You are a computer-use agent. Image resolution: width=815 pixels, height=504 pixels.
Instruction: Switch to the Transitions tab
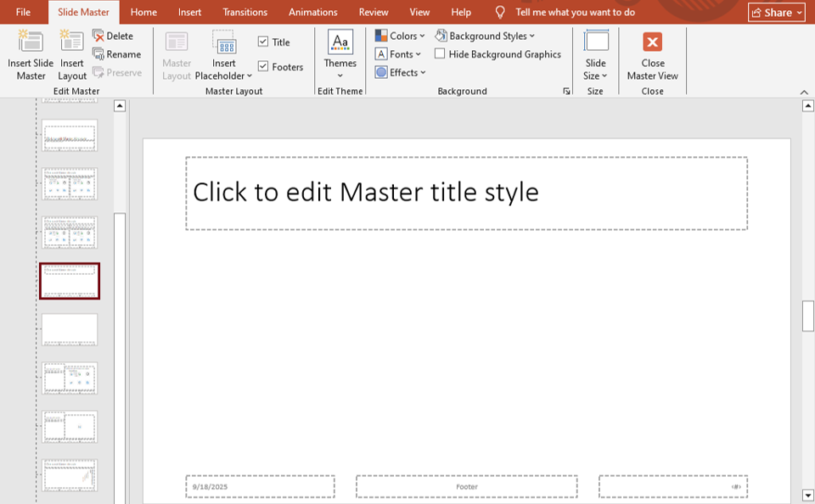point(244,12)
